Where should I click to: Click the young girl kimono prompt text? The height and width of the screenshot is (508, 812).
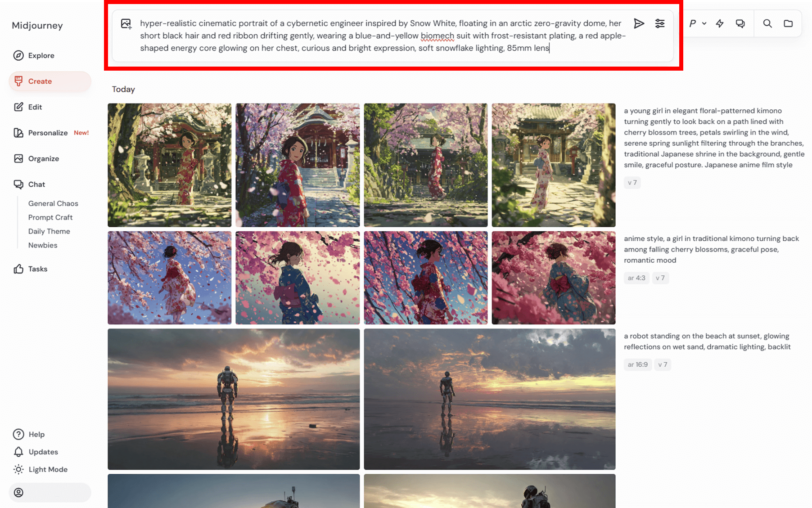click(714, 138)
